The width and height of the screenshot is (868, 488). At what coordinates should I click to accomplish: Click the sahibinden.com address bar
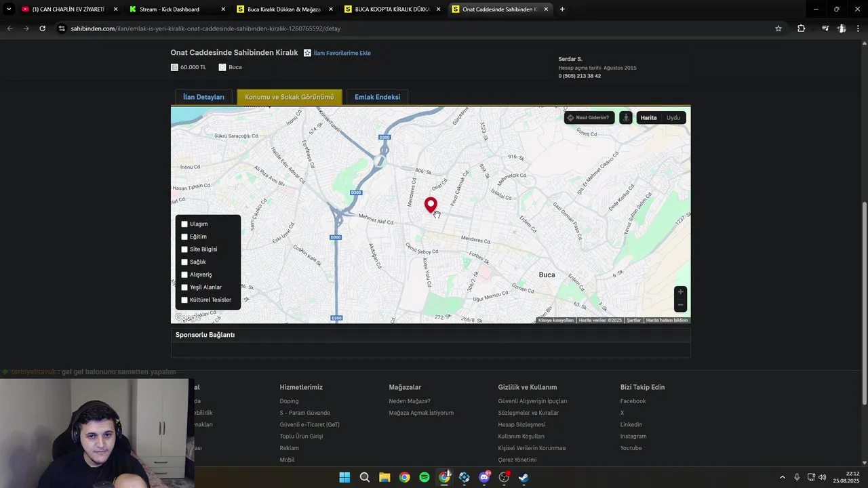tap(414, 28)
